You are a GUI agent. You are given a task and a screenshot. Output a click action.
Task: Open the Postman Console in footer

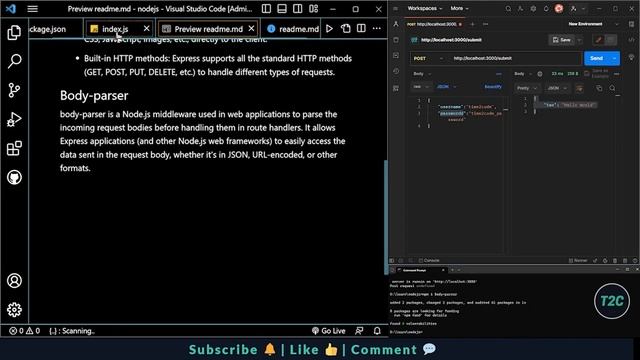pos(429,260)
